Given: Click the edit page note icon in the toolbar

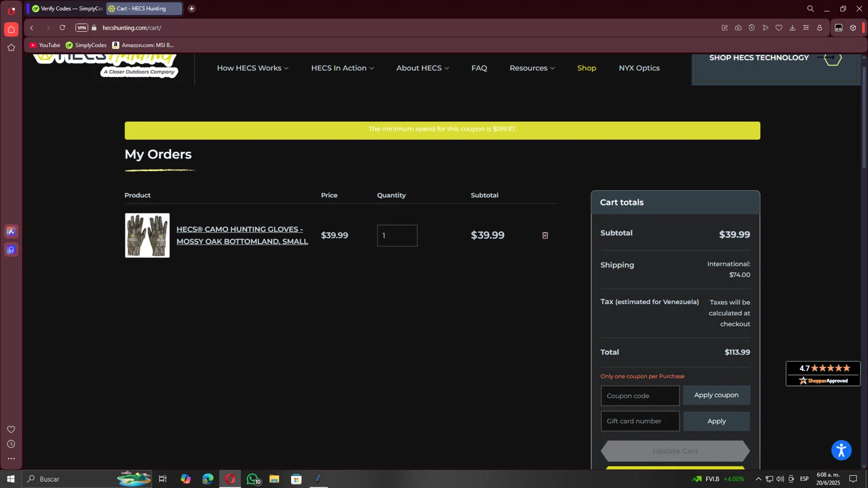Looking at the screenshot, I should coord(724,28).
